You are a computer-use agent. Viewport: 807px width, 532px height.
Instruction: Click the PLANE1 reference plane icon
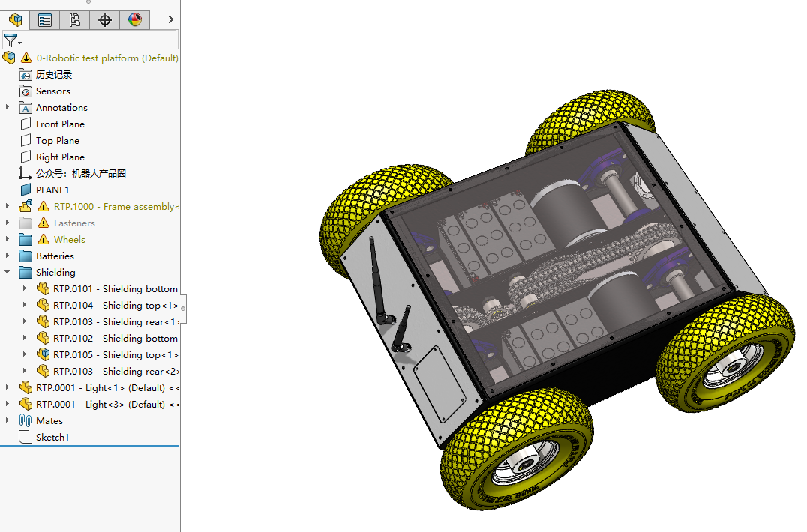coord(25,190)
